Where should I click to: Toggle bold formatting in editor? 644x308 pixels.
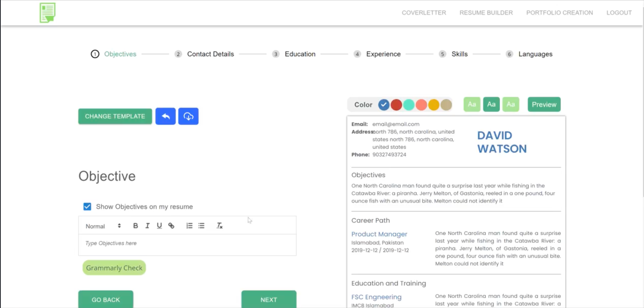pos(136,226)
